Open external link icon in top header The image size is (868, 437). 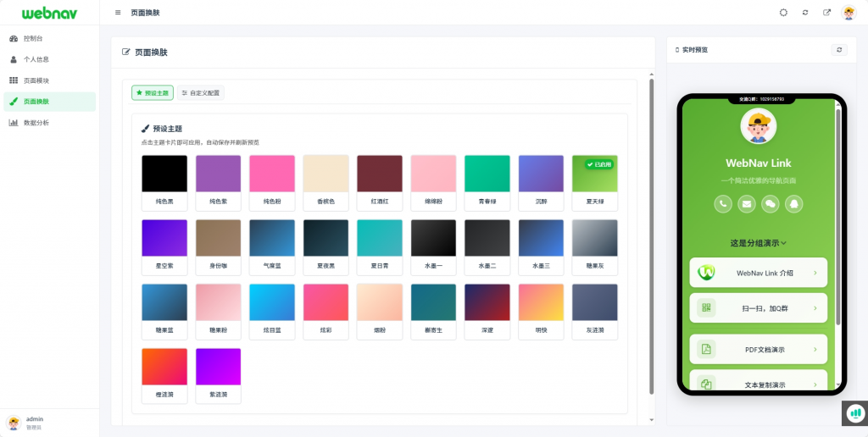827,13
